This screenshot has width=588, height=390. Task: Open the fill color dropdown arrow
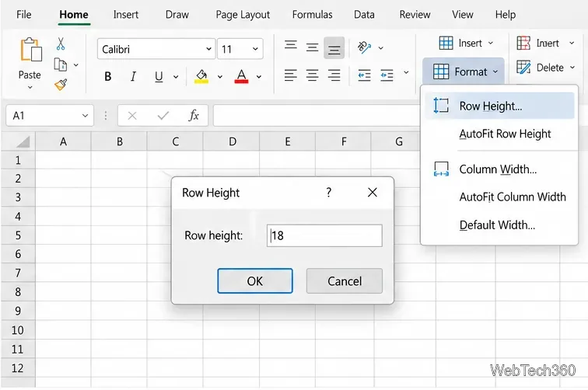pyautogui.click(x=220, y=77)
